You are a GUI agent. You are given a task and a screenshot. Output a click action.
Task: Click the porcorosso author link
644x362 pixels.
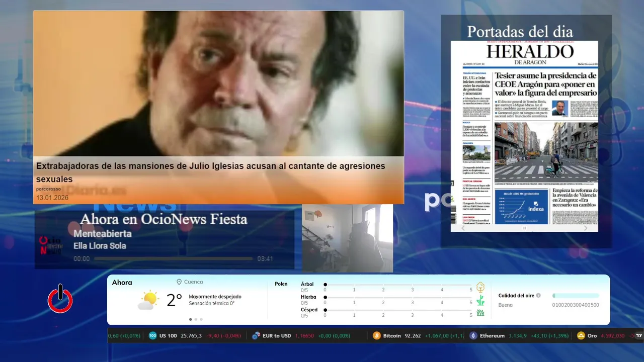[x=49, y=189]
